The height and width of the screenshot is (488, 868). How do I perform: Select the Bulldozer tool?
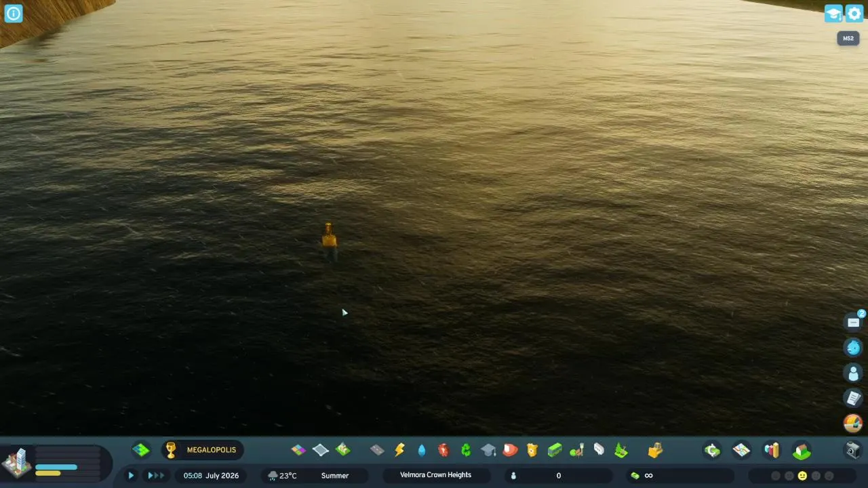click(655, 449)
